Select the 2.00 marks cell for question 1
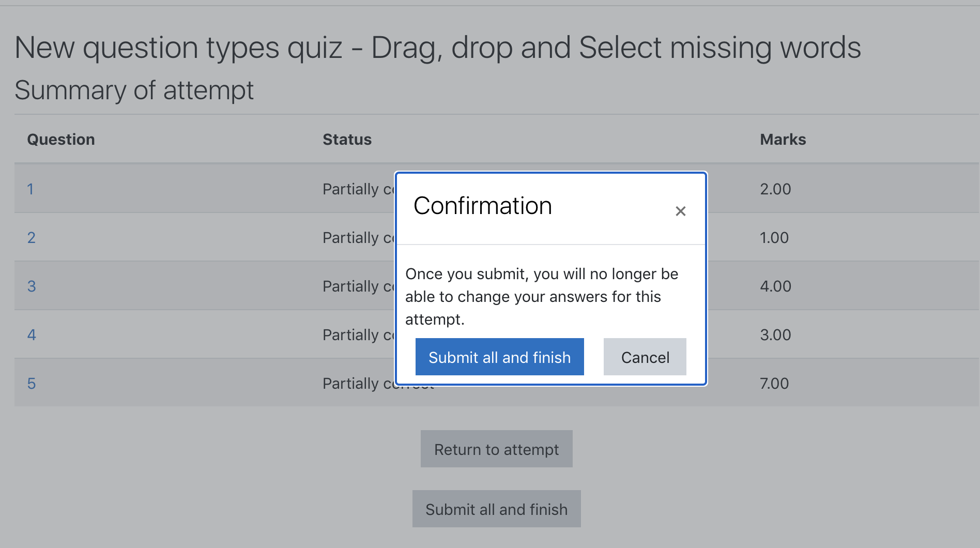Viewport: 980px width, 548px height. (775, 189)
